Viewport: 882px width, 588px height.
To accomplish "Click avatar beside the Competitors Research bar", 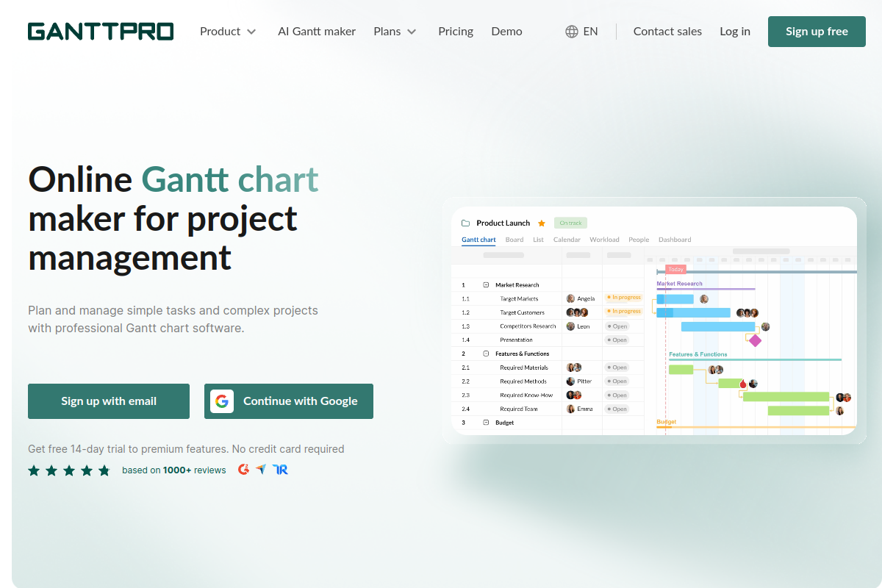I will (765, 326).
